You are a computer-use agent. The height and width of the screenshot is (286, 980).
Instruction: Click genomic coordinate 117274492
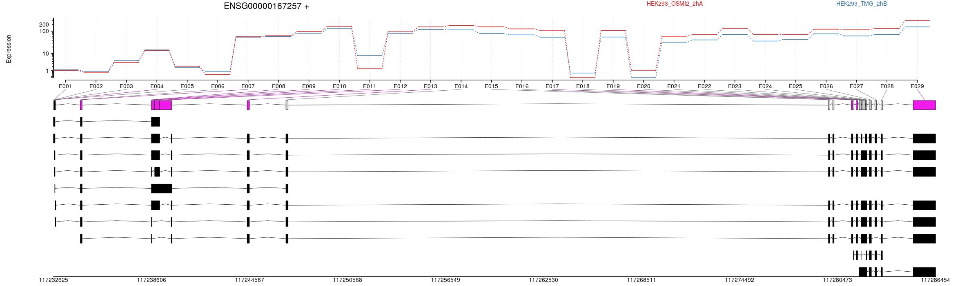[739, 280]
